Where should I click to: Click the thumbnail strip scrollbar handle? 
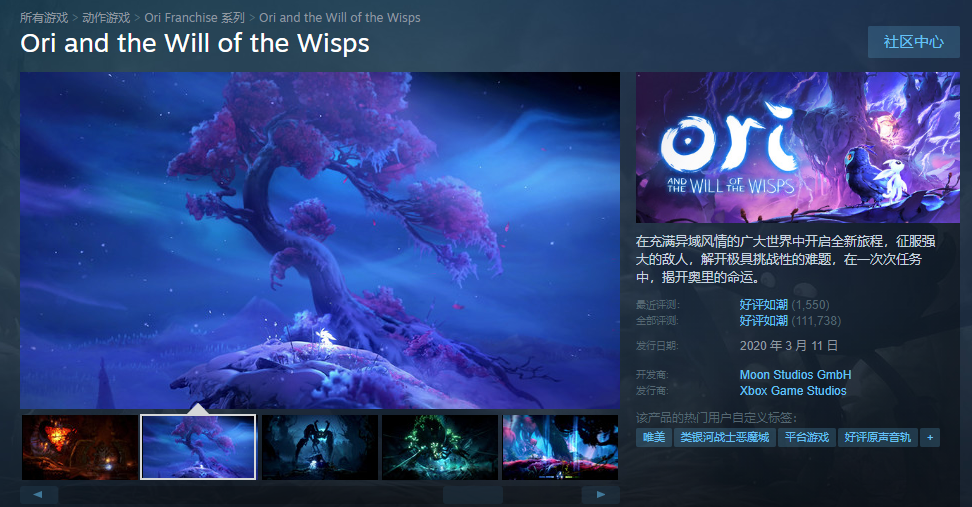(x=473, y=495)
